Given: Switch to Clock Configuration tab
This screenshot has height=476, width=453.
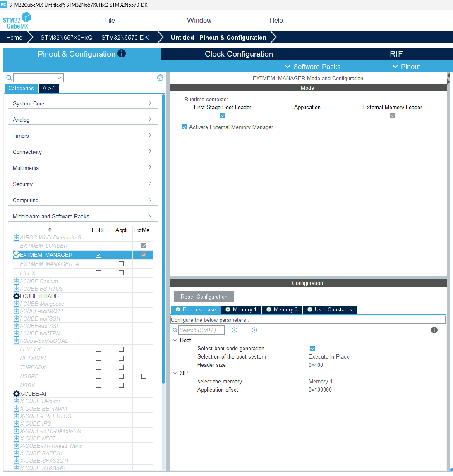Looking at the screenshot, I should (239, 54).
